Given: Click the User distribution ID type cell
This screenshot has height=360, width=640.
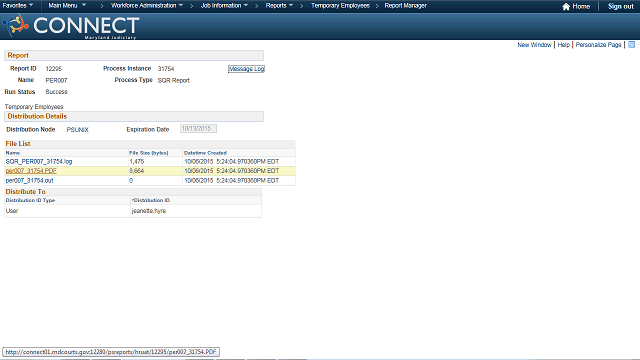Looking at the screenshot, I should tap(67, 211).
